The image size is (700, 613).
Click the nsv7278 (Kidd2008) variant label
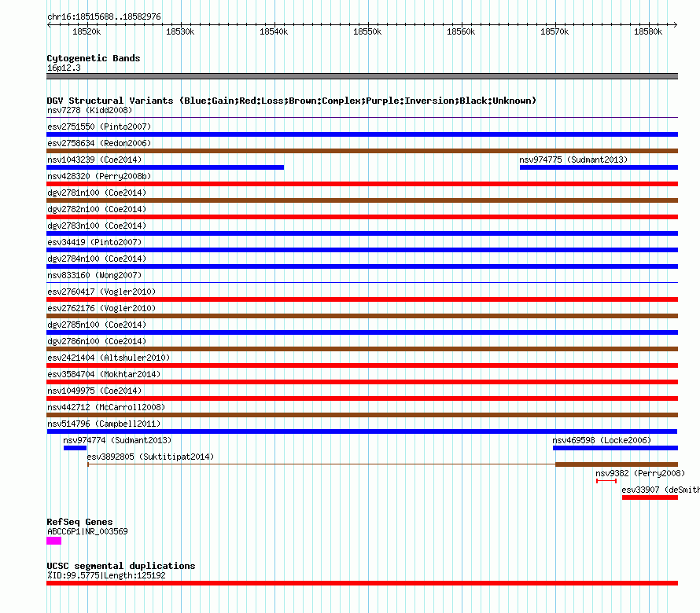coord(90,110)
